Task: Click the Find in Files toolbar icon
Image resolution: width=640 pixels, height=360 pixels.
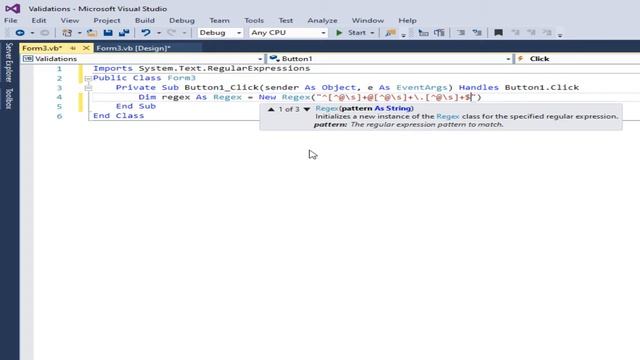Action: pos(391,33)
